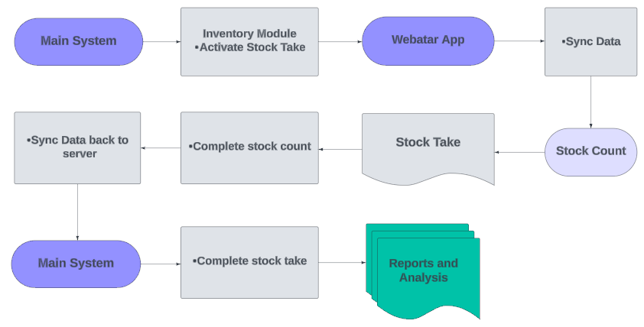
Task: Click the arrow from Complete stock count to Sync Data back
Action: coord(161,148)
